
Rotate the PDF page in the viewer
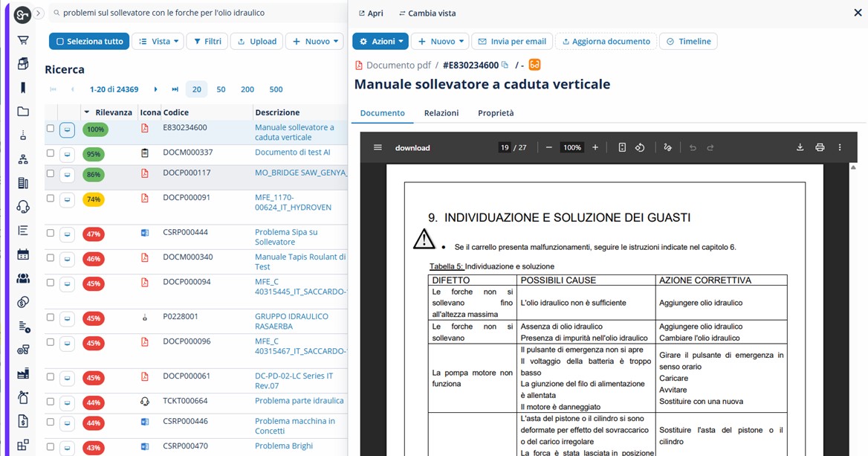pyautogui.click(x=640, y=147)
